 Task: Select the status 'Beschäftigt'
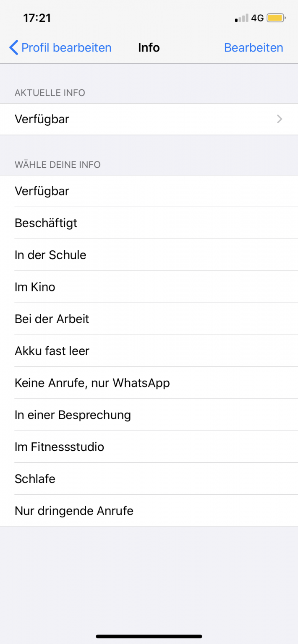pos(46,223)
